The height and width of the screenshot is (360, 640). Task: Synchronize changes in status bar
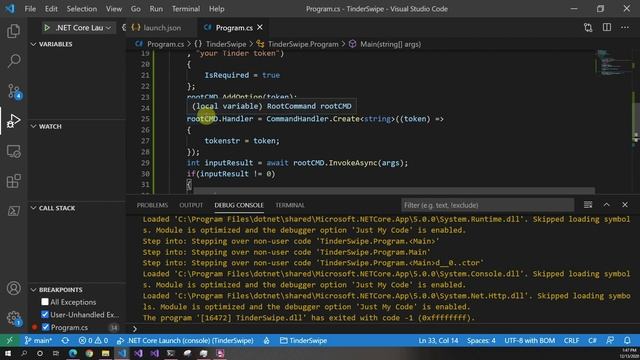pos(65,340)
